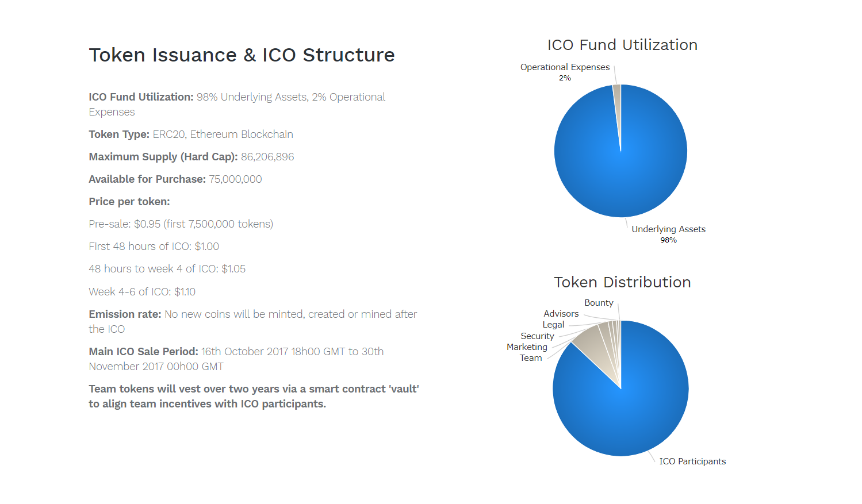The width and height of the screenshot is (862, 504).
Task: Click the ICO Fund Utilization chart title
Action: click(622, 45)
